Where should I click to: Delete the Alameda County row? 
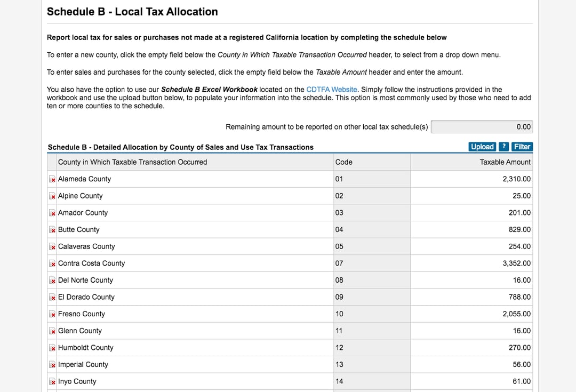(x=52, y=179)
